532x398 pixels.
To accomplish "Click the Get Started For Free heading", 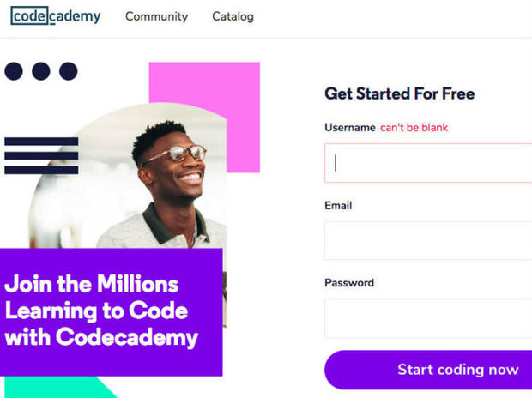I will pyautogui.click(x=399, y=94).
